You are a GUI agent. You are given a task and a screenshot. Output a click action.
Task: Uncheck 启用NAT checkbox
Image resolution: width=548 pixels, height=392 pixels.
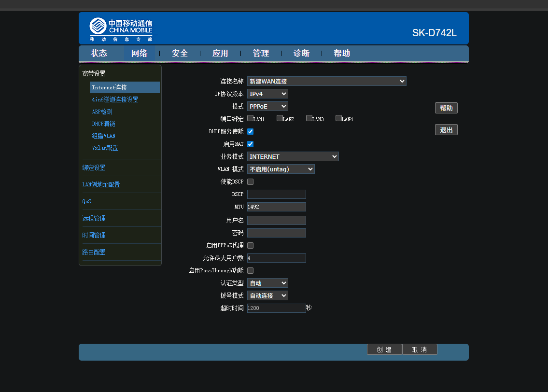pos(250,144)
